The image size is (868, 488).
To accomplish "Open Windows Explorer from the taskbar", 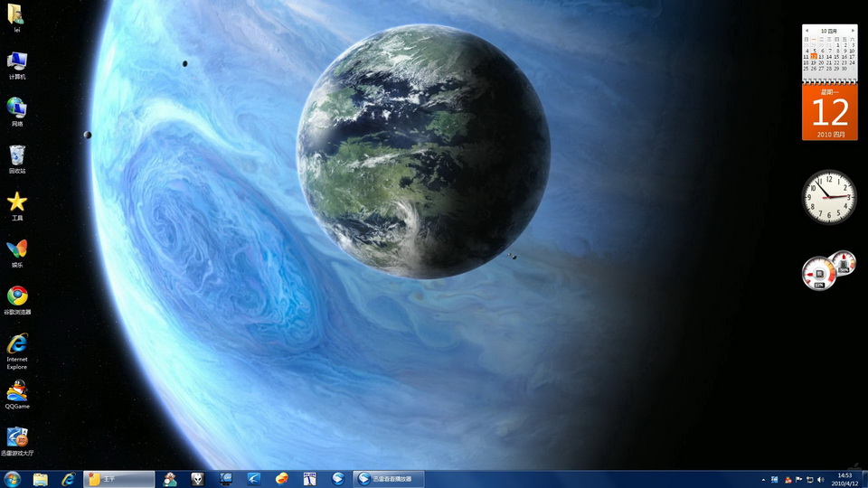I will [x=41, y=479].
